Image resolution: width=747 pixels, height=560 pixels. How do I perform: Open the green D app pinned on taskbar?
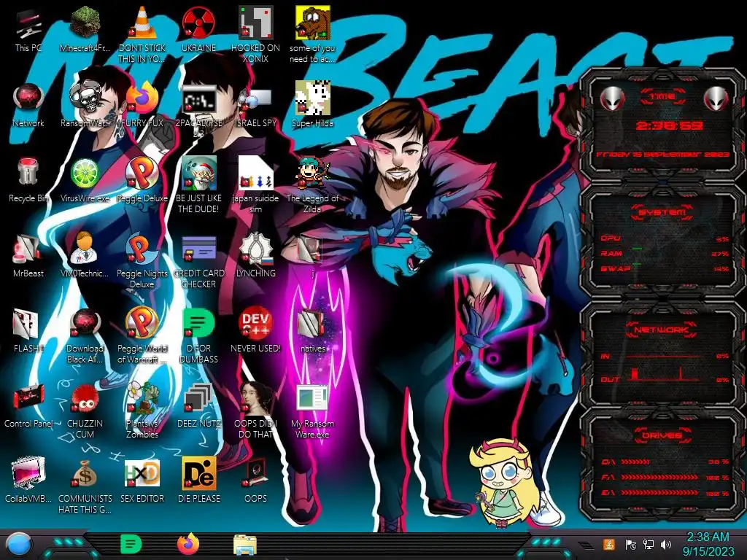coord(131,543)
